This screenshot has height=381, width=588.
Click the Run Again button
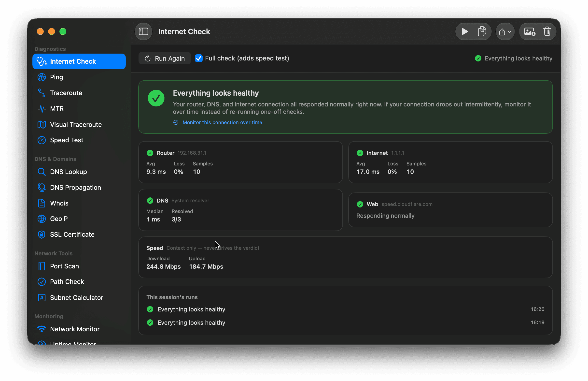[165, 58]
